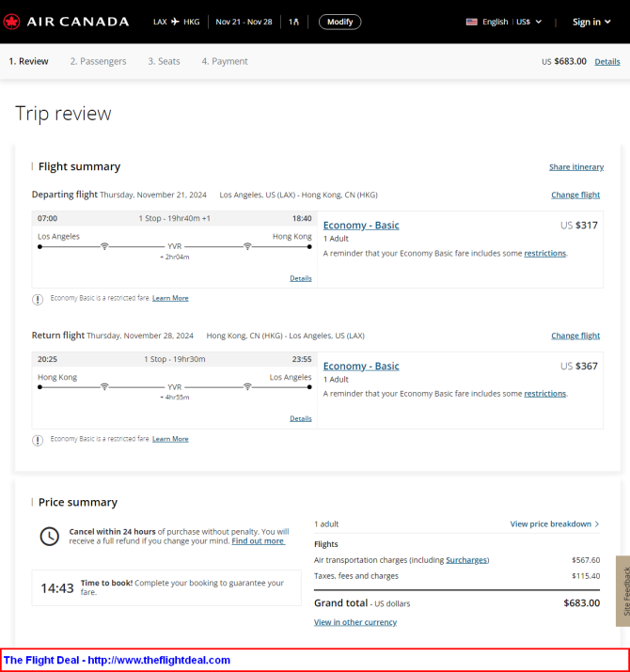Click View in other currency link
Image resolution: width=630 pixels, height=672 pixels.
355,622
